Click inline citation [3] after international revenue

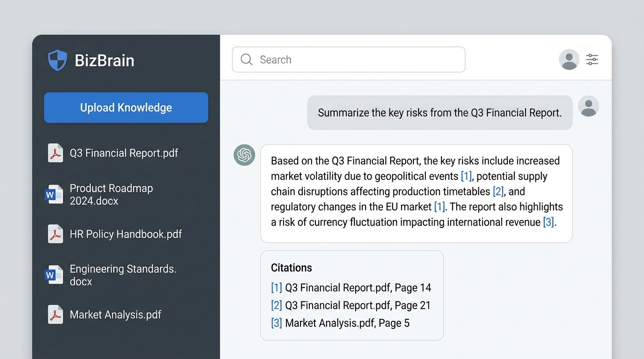coord(548,222)
